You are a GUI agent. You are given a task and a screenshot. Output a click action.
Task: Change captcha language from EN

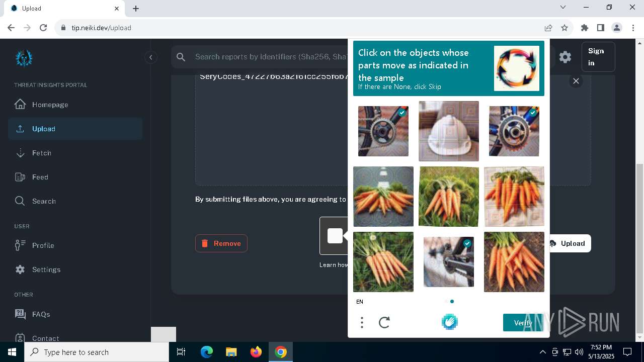pyautogui.click(x=359, y=302)
